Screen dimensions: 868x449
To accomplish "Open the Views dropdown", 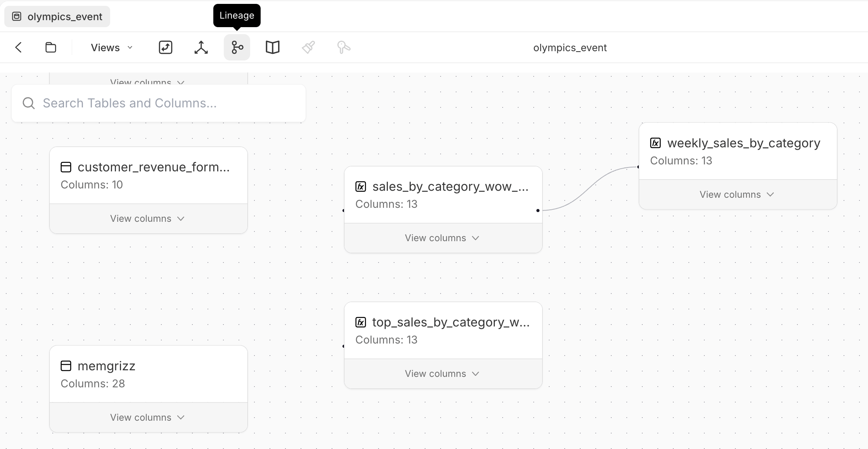I will [x=112, y=47].
